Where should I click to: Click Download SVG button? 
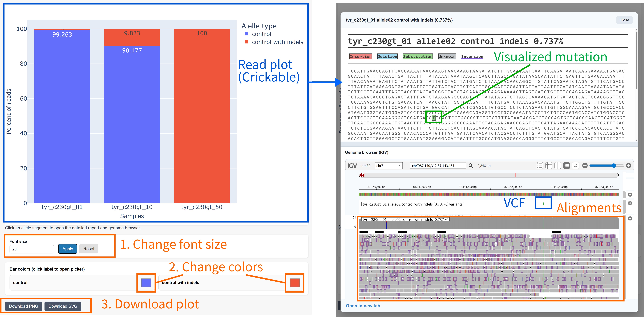tap(63, 306)
